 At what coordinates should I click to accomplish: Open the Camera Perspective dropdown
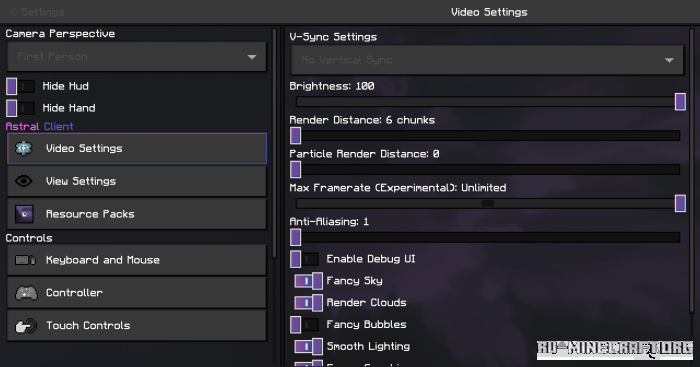click(137, 57)
